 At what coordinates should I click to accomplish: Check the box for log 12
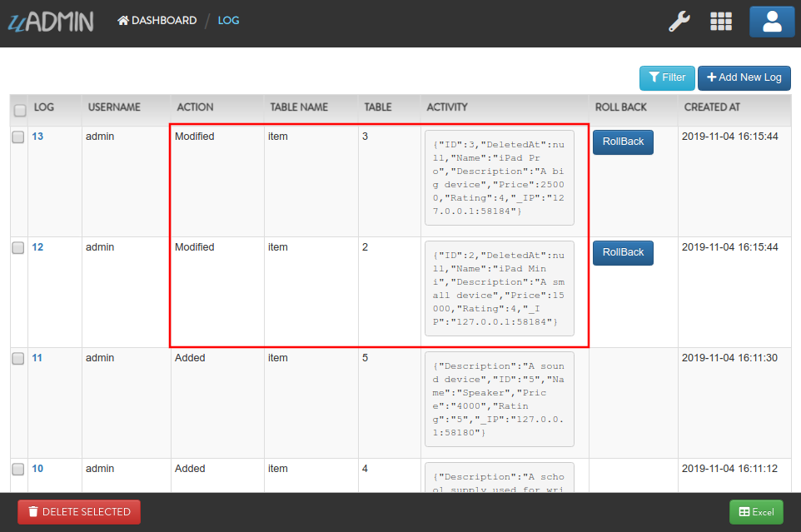tap(17, 247)
